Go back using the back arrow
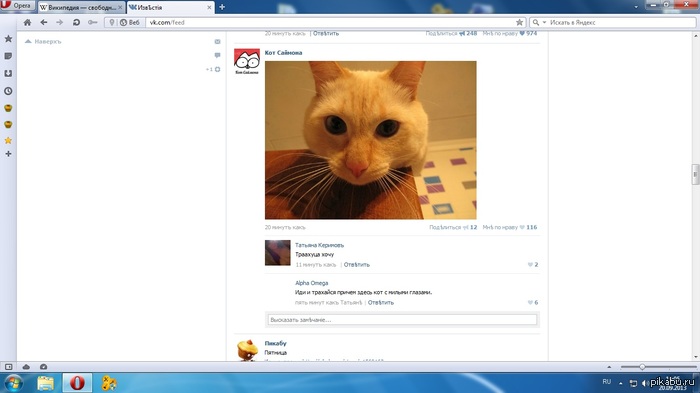Viewport: 700px width, 393px height. pos(43,22)
